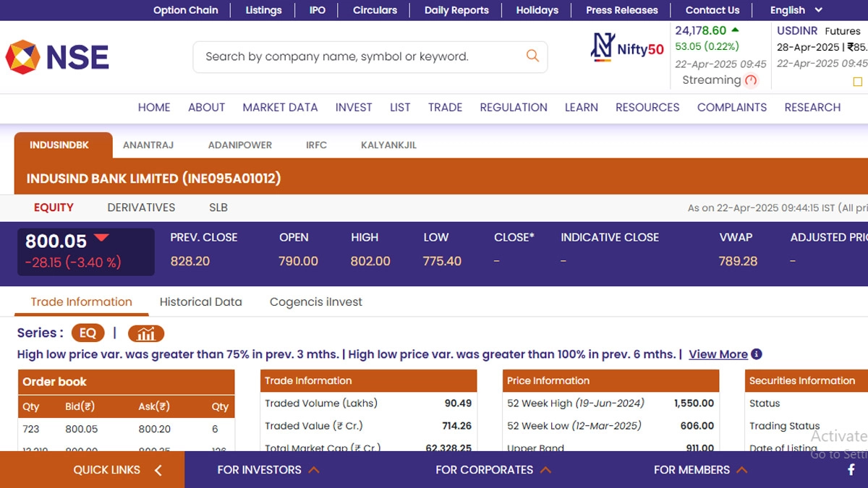Expand the For Members footer menu
The height and width of the screenshot is (488, 868).
coord(700,470)
